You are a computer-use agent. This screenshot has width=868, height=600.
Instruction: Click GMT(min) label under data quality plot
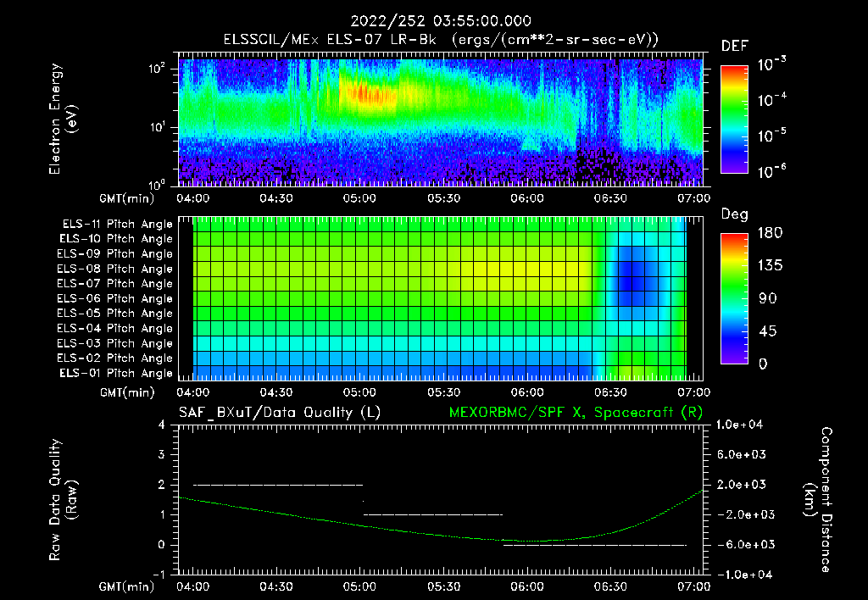click(127, 587)
